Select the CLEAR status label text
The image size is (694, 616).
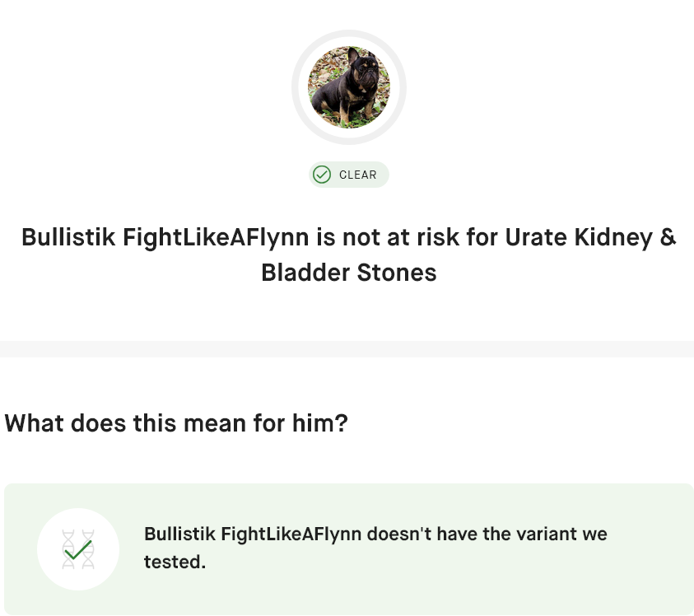coord(358,175)
